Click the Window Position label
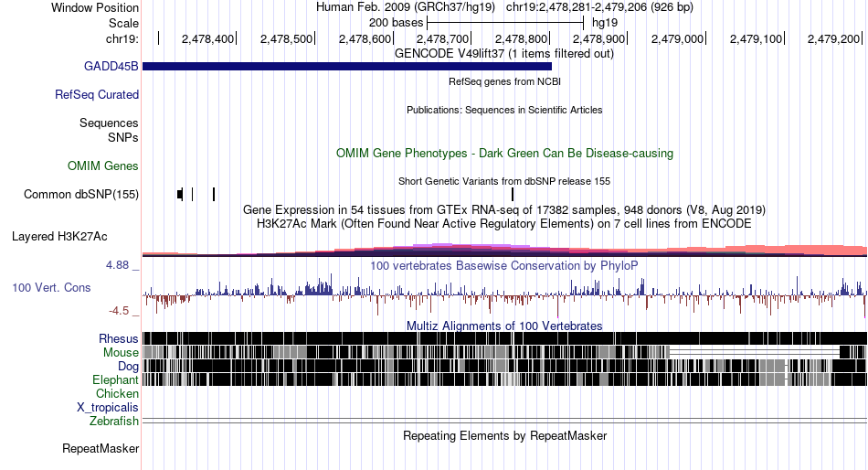The height and width of the screenshot is (470, 868). pyautogui.click(x=95, y=7)
